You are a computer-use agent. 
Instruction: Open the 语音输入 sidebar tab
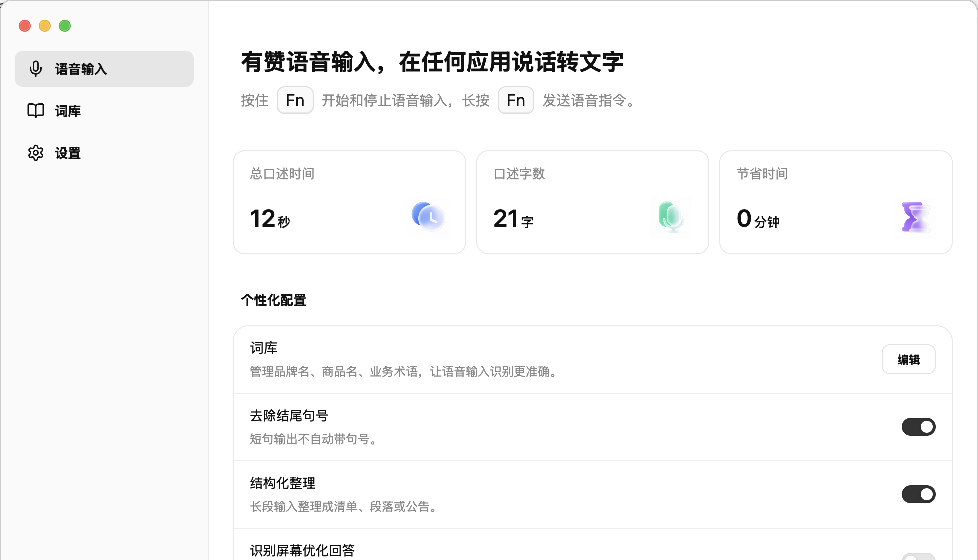tap(104, 69)
